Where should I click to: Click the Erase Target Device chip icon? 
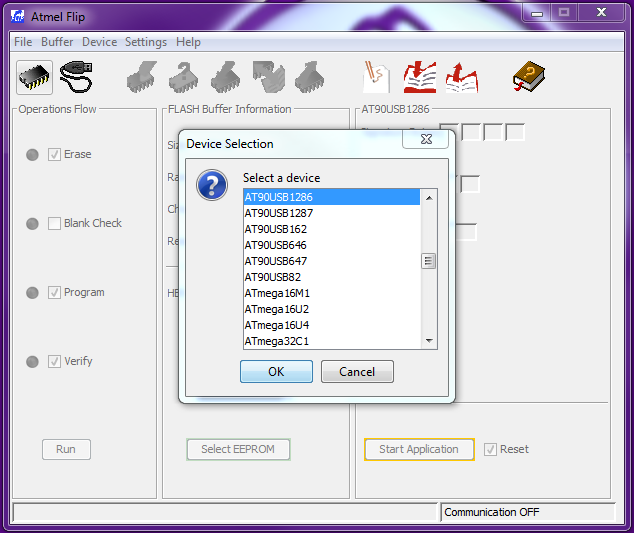click(x=142, y=77)
